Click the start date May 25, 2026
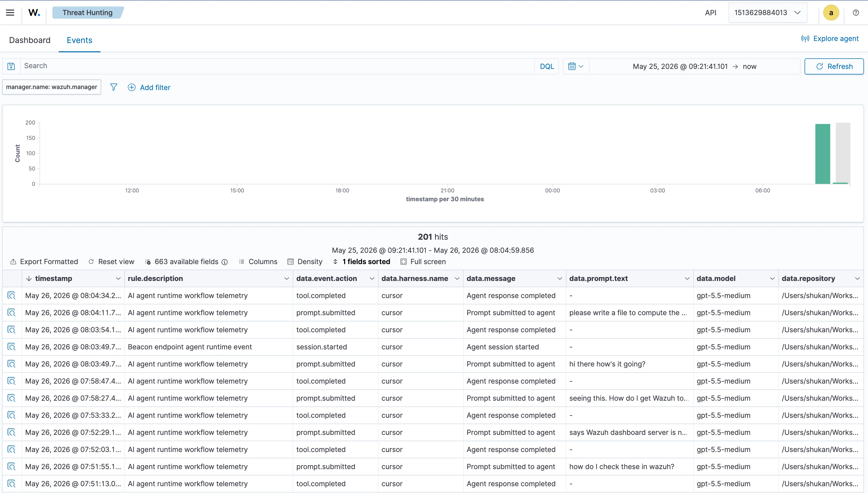 click(x=680, y=66)
